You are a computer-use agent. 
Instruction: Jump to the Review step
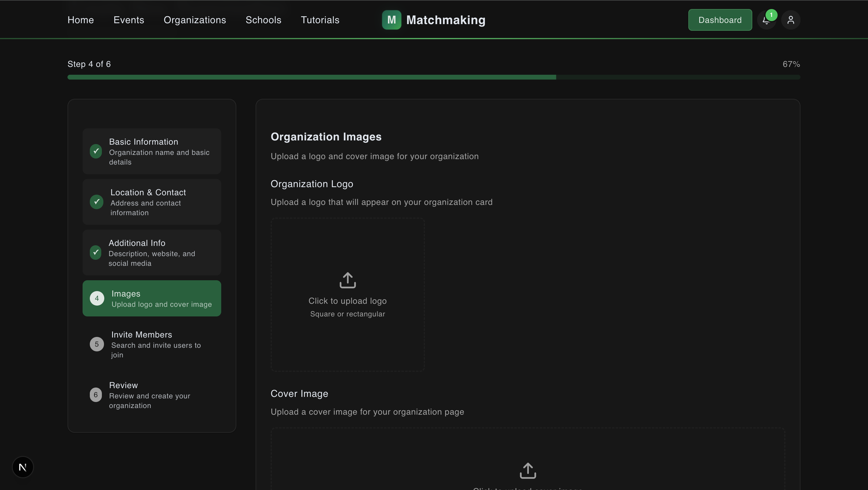(152, 395)
